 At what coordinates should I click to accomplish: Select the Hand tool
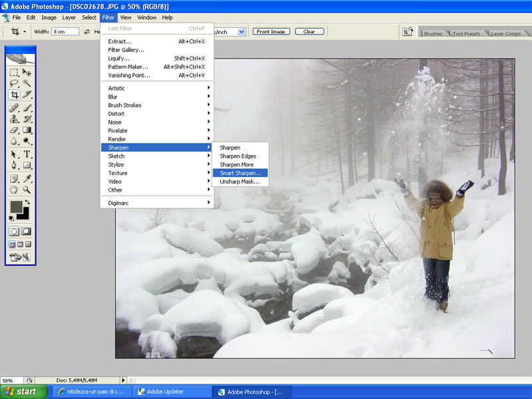click(14, 190)
